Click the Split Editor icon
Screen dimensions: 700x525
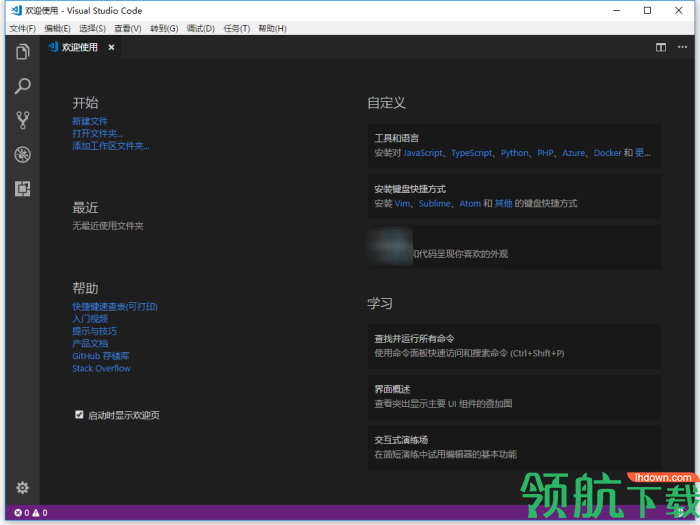(661, 47)
